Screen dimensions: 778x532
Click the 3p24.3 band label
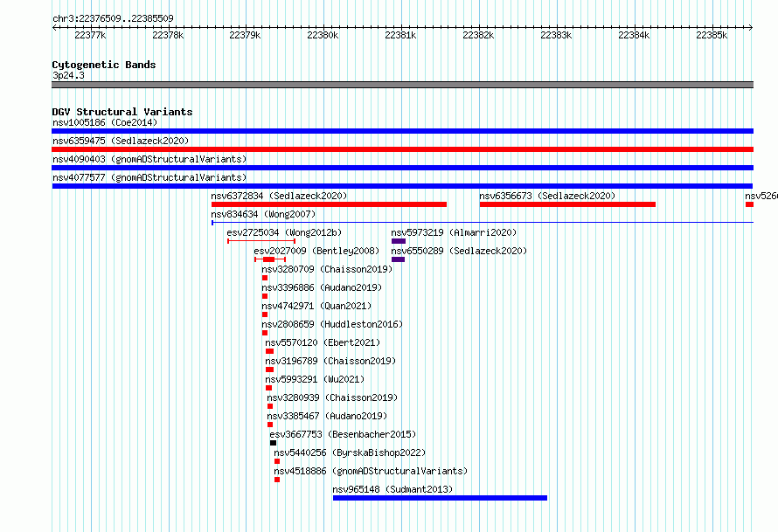(68, 75)
